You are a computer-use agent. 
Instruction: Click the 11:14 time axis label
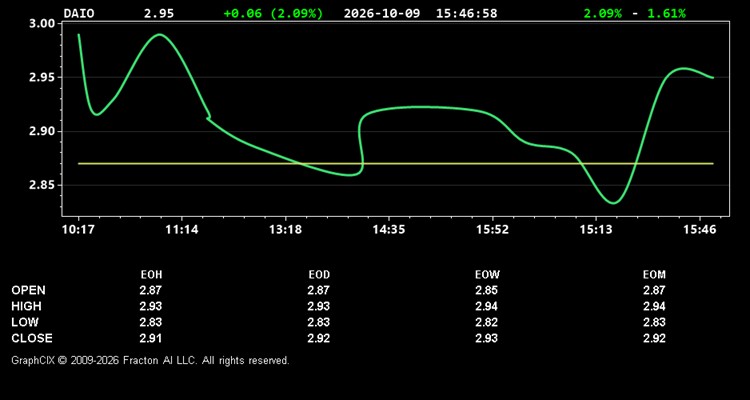182,230
